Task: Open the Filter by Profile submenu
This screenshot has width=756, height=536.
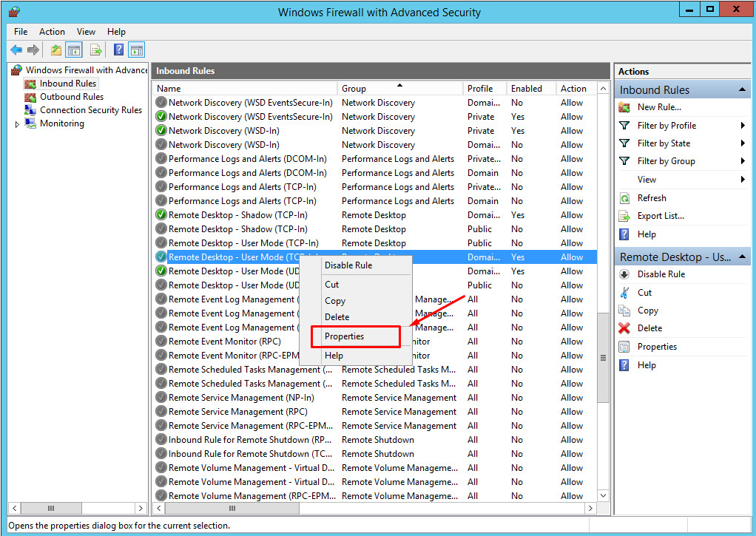Action: click(666, 126)
